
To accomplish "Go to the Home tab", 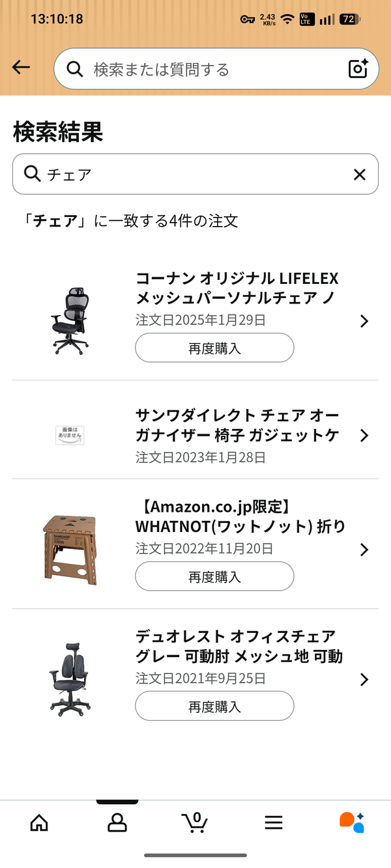I will (39, 823).
